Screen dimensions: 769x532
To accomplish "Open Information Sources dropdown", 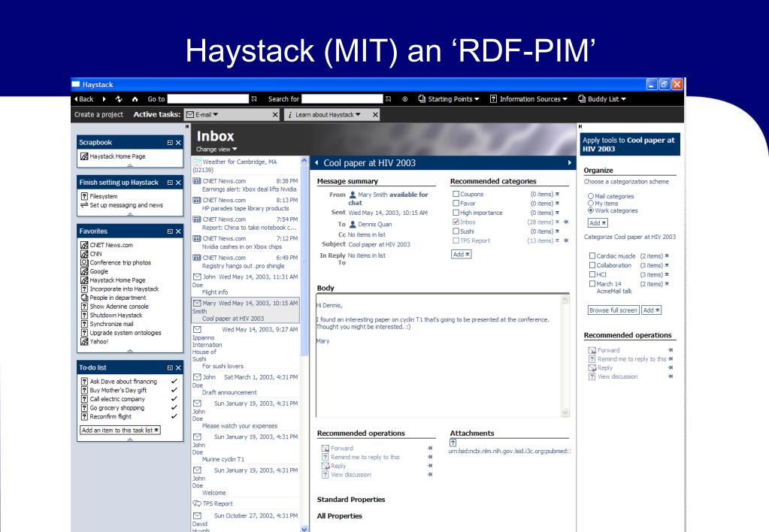I will pos(528,99).
